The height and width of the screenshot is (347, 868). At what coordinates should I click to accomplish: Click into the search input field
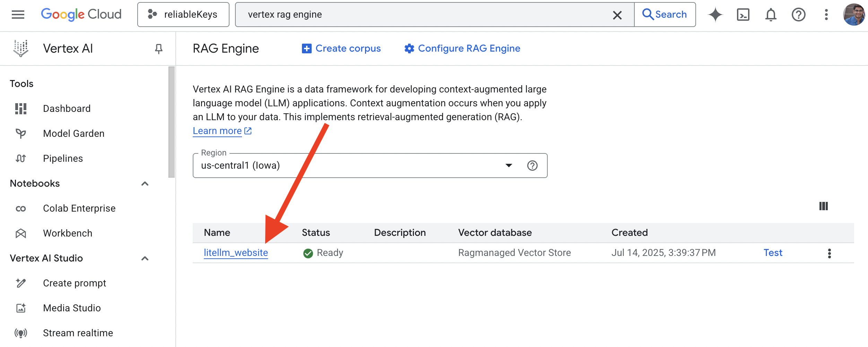pyautogui.click(x=426, y=15)
